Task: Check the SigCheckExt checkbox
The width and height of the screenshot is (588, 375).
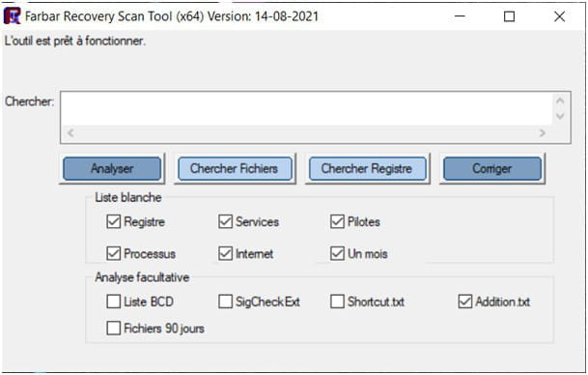Action: click(225, 301)
